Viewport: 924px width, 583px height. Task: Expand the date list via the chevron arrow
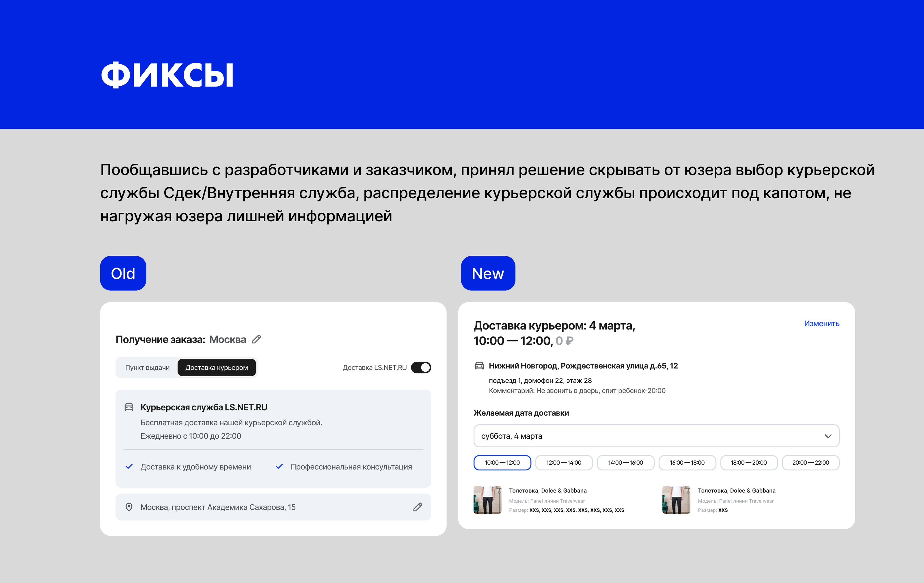click(828, 436)
